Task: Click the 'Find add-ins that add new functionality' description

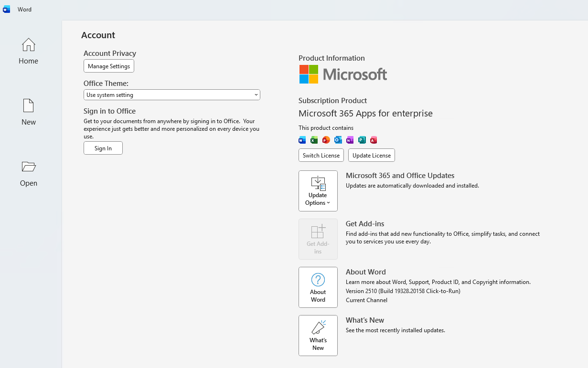Action: pos(443,238)
